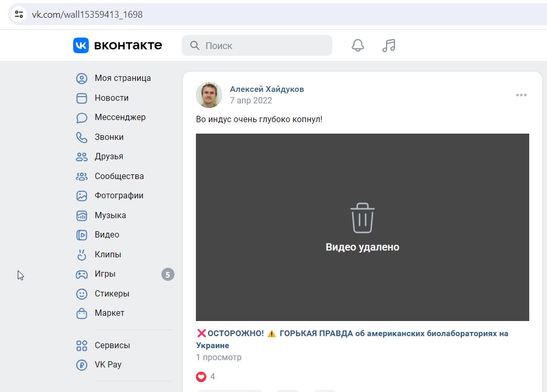Click Алексей Хайдуков avatar photo
The image size is (547, 392).
pyautogui.click(x=209, y=95)
